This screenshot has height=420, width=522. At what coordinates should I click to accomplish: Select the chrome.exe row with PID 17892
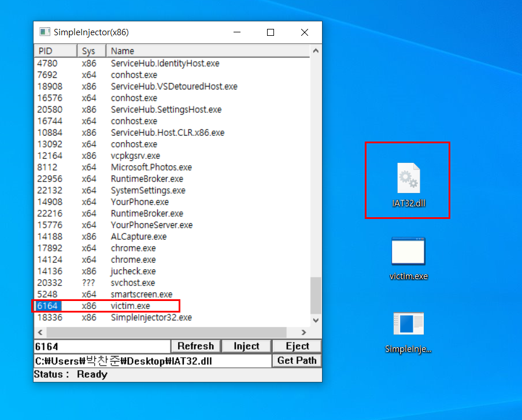click(x=172, y=248)
